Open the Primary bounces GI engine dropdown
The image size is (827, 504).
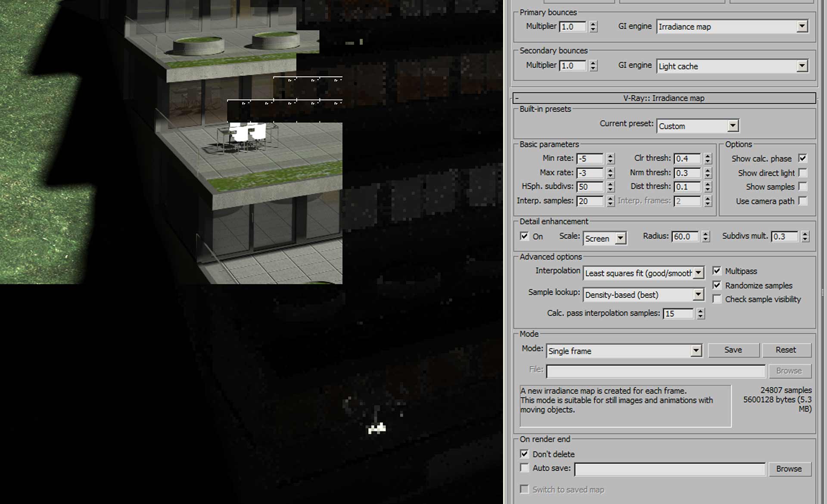pyautogui.click(x=802, y=26)
